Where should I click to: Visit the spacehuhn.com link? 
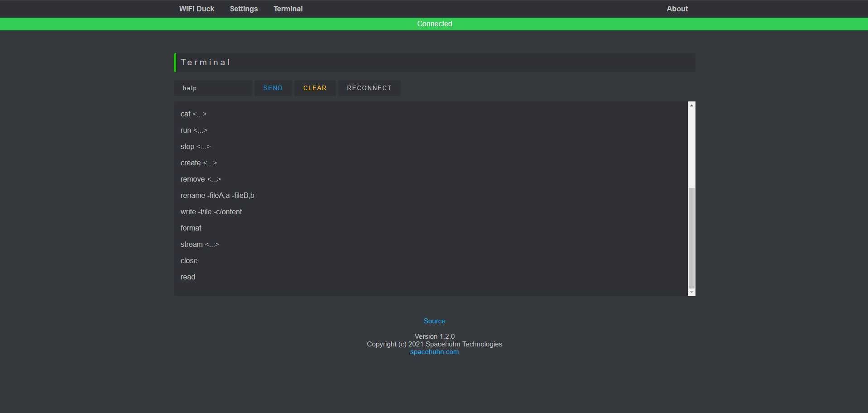tap(434, 352)
